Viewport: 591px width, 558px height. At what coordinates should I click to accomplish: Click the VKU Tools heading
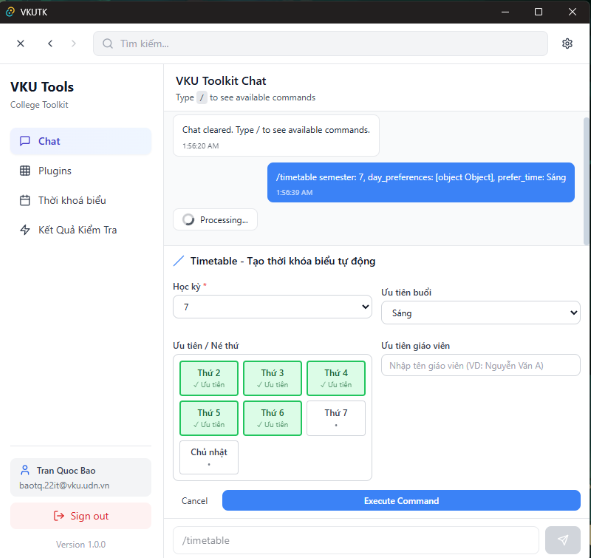(x=42, y=87)
